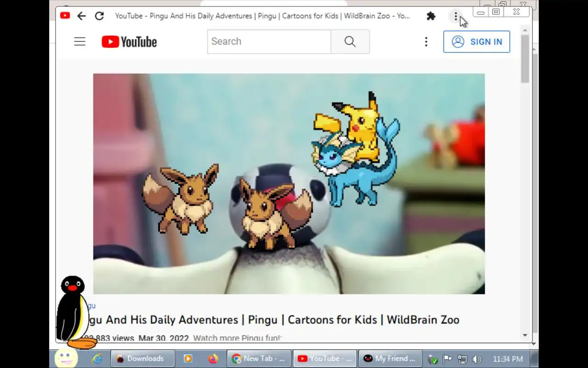
Task: Click the Mar 30, 2022 upload date text
Action: coord(164,338)
